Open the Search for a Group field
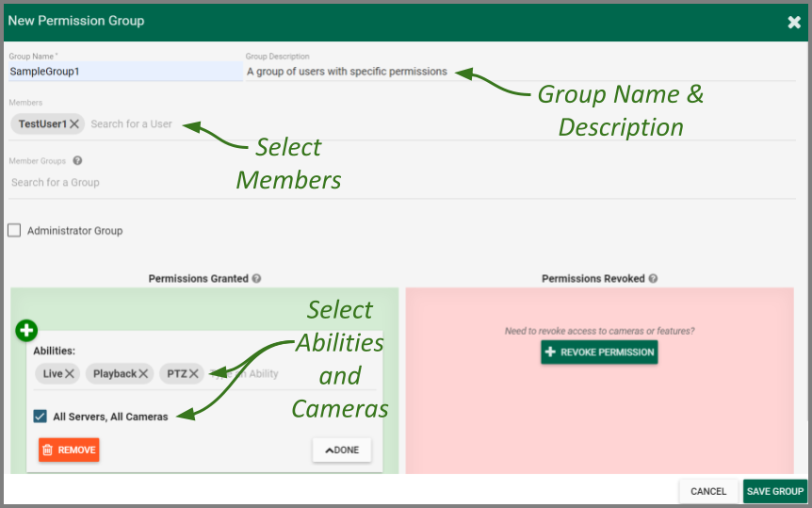The height and width of the screenshot is (508, 812). point(56,183)
